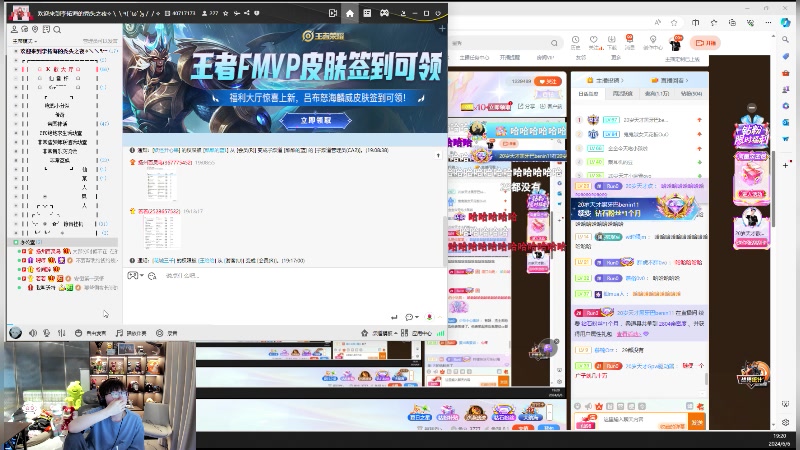
Task: Toggle the follow button on the stream page
Action: click(x=547, y=81)
